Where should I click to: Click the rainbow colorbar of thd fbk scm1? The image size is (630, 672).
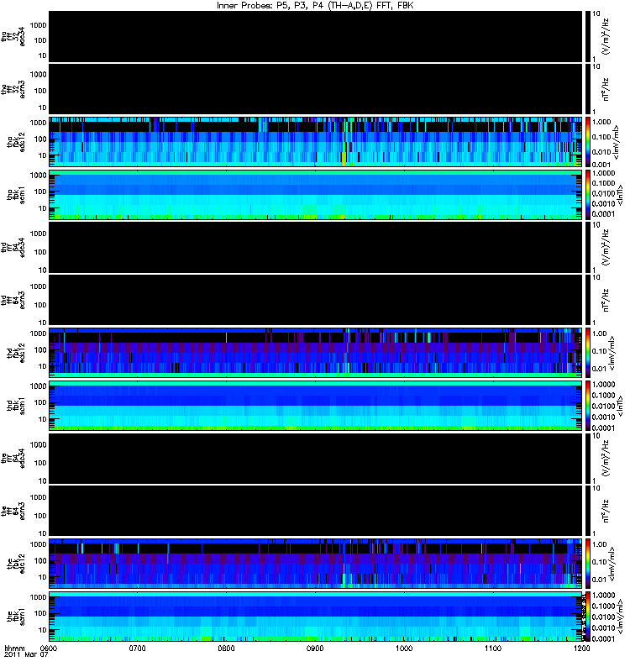(588, 406)
